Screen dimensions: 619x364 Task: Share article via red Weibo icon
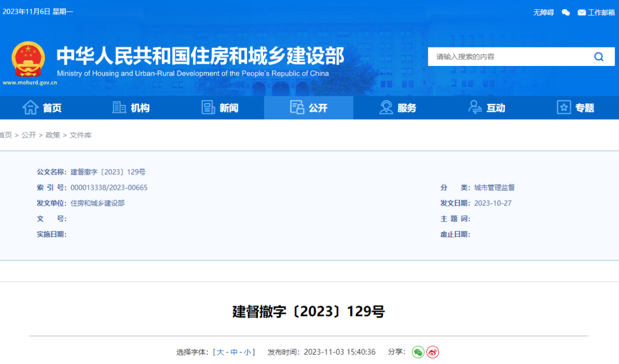tap(433, 352)
